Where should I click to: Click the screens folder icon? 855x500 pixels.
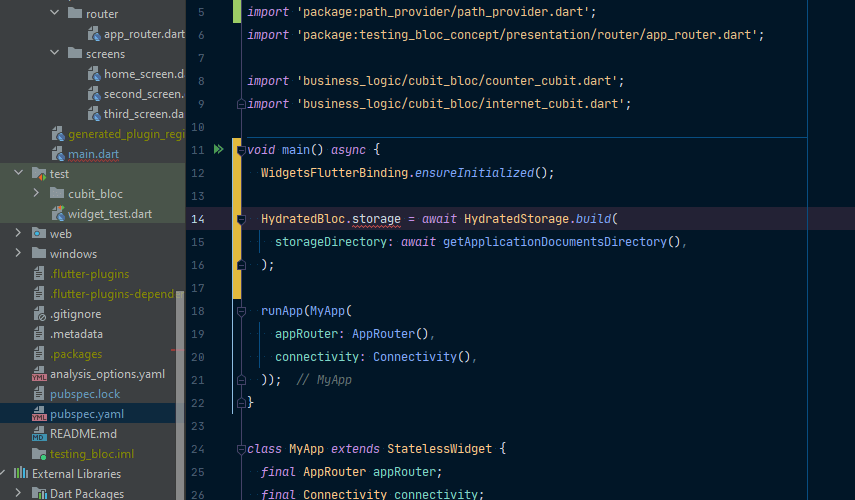tap(75, 53)
